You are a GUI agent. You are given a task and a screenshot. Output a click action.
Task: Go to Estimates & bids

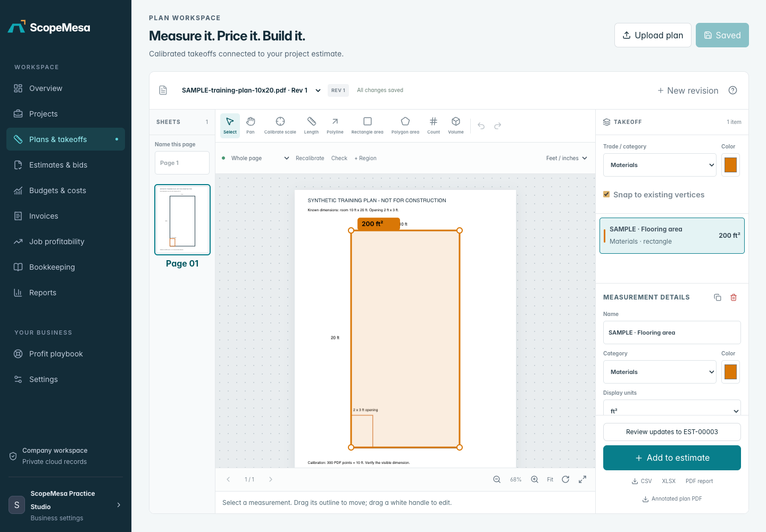point(65,165)
